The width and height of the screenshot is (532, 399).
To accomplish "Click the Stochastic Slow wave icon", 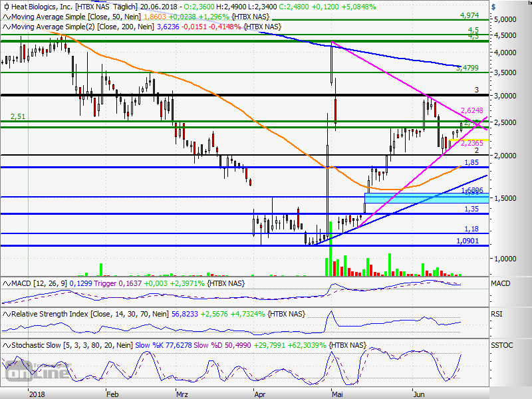I will [5, 345].
